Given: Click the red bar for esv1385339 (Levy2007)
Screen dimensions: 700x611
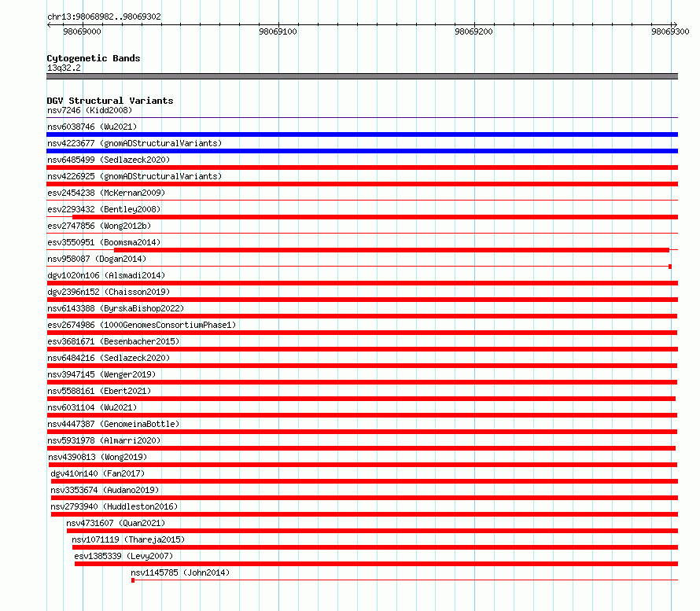Looking at the screenshot, I should [376, 564].
